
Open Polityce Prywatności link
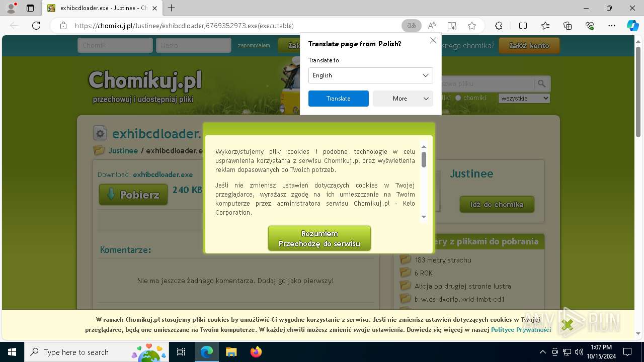click(521, 330)
